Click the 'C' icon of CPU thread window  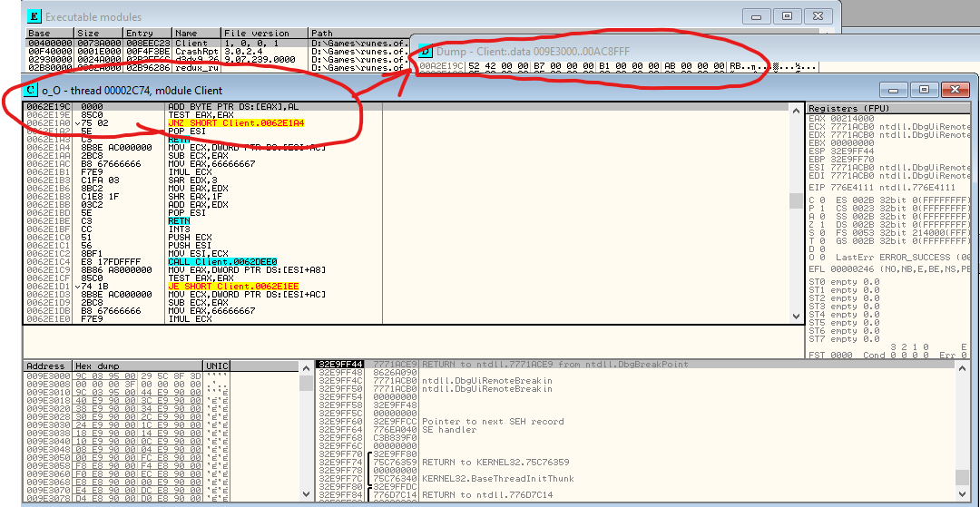(30, 90)
